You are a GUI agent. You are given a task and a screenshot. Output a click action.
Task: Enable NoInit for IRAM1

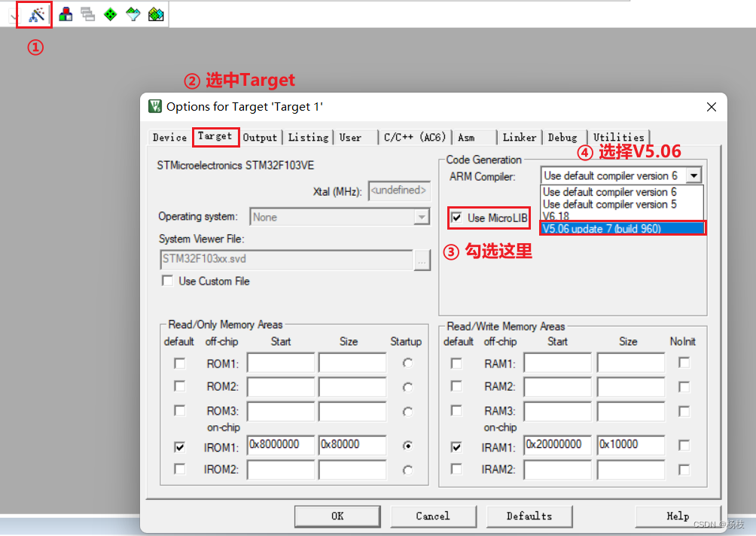click(684, 446)
